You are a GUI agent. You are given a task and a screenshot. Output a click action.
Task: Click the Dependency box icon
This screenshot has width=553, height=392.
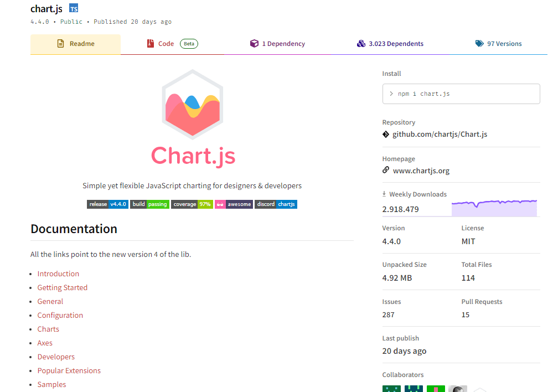click(x=254, y=44)
